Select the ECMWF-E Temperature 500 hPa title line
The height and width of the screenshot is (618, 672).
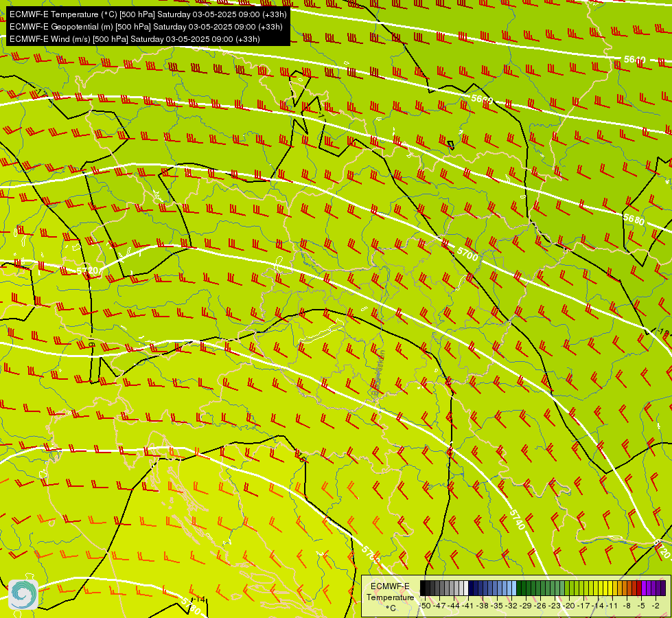coord(148,14)
